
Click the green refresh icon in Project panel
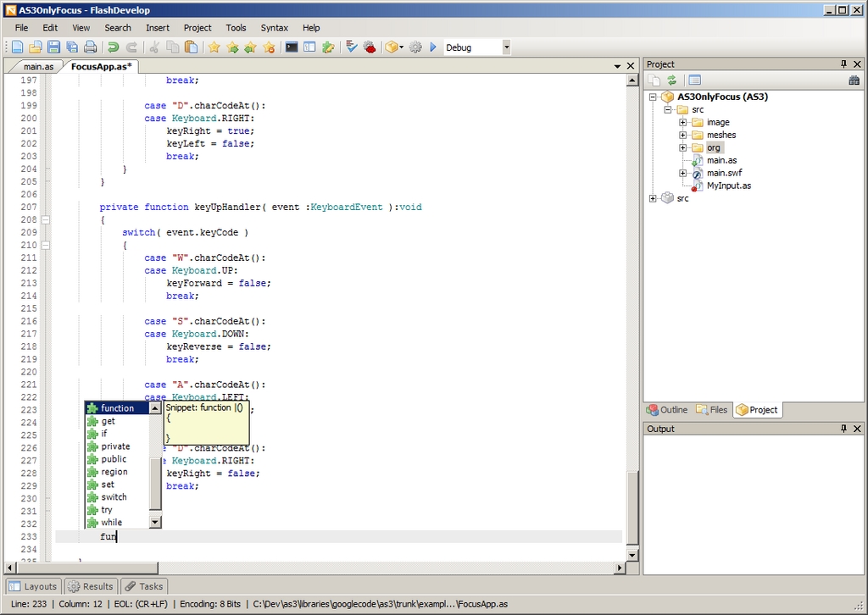pos(671,80)
